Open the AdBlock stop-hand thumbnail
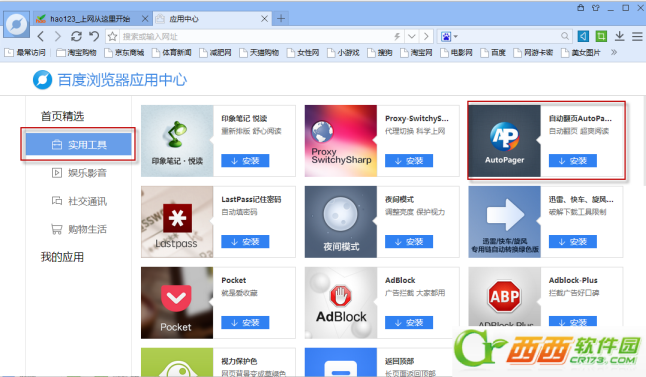 341,302
